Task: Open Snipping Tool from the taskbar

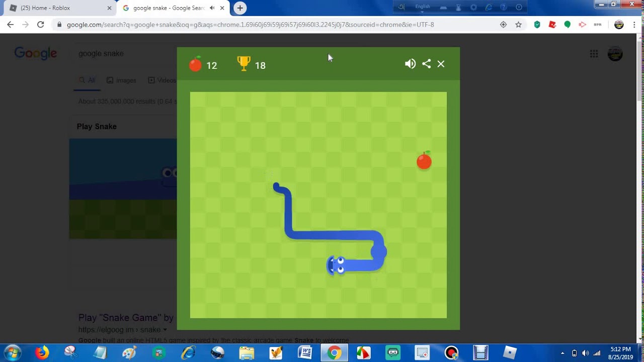Action: pyautogui.click(x=71, y=352)
